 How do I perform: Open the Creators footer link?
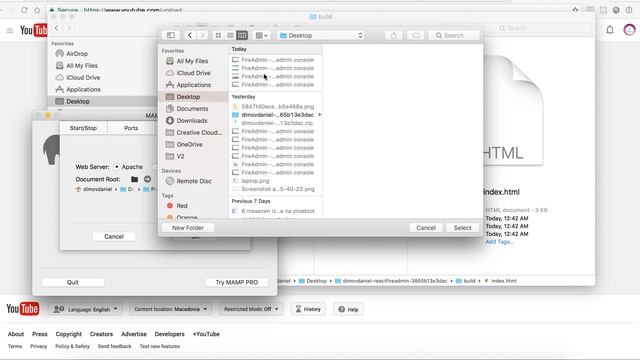[101, 334]
